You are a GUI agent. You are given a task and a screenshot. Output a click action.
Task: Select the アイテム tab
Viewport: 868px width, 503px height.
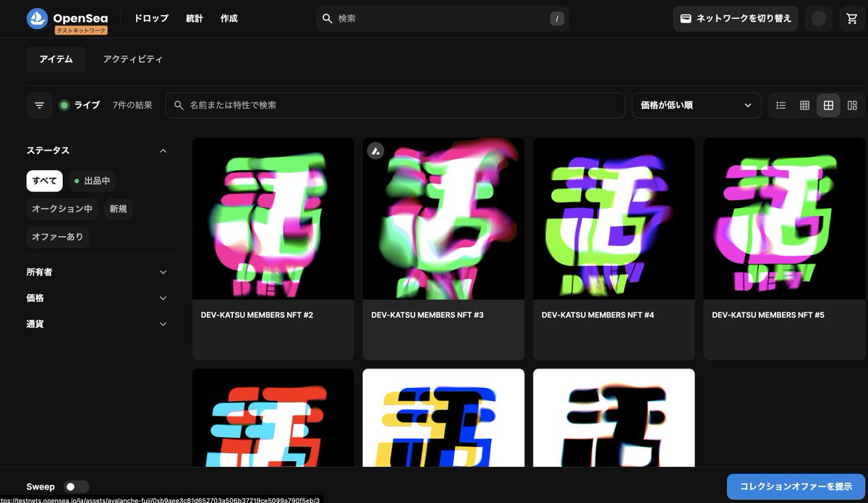(x=56, y=59)
